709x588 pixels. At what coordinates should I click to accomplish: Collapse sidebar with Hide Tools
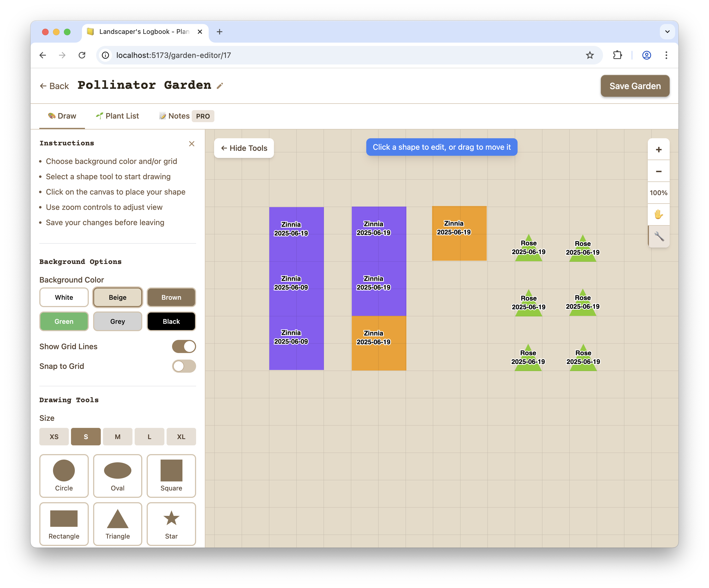pos(244,148)
